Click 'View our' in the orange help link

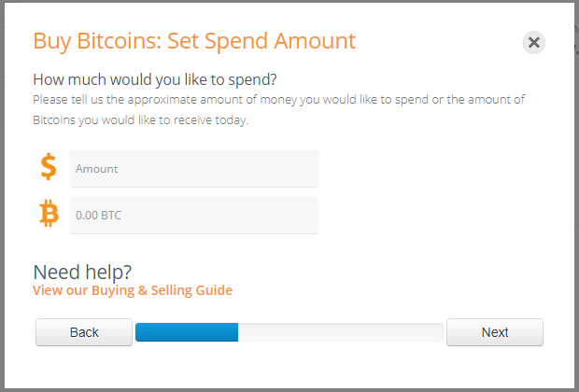tap(60, 290)
